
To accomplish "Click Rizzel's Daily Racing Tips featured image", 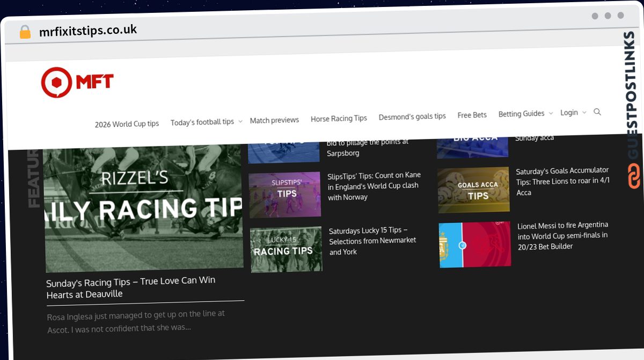I will tap(144, 208).
